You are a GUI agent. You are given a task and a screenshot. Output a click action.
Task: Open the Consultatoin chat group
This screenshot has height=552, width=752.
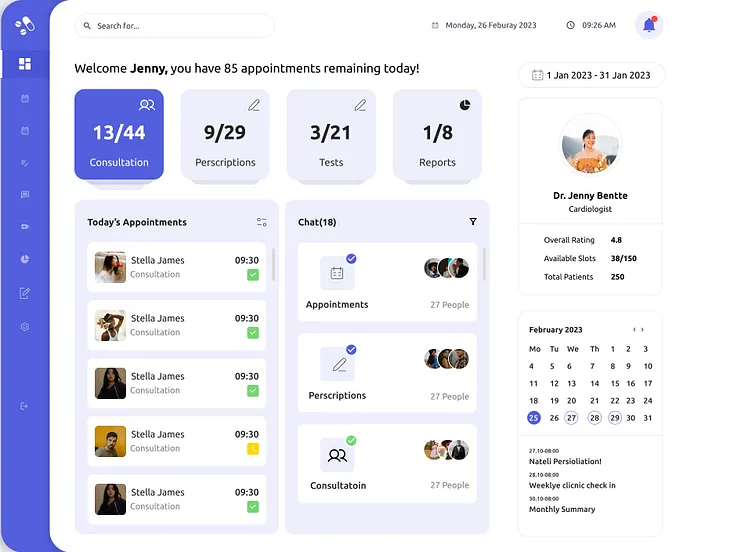[x=388, y=464]
